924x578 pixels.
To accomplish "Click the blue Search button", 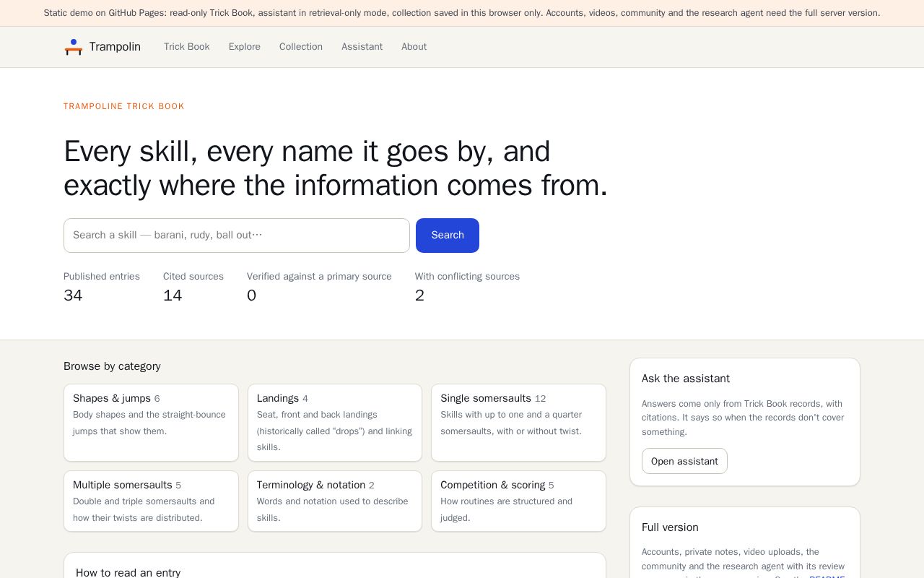I will coord(448,236).
